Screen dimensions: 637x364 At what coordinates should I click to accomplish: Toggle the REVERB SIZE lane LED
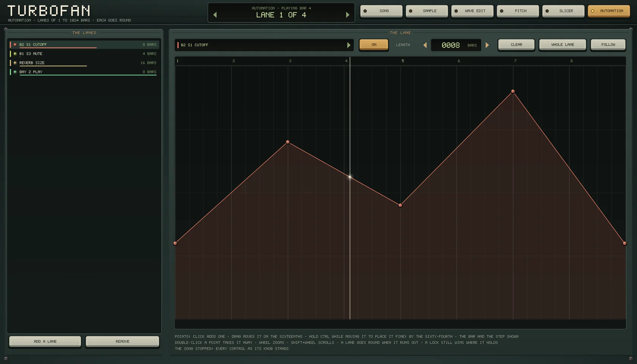click(15, 63)
